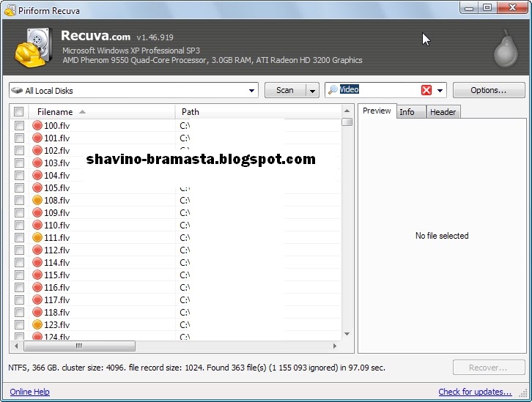This screenshot has width=532, height=402.
Task: Click red status icon for 105.flv
Action: pyautogui.click(x=37, y=187)
